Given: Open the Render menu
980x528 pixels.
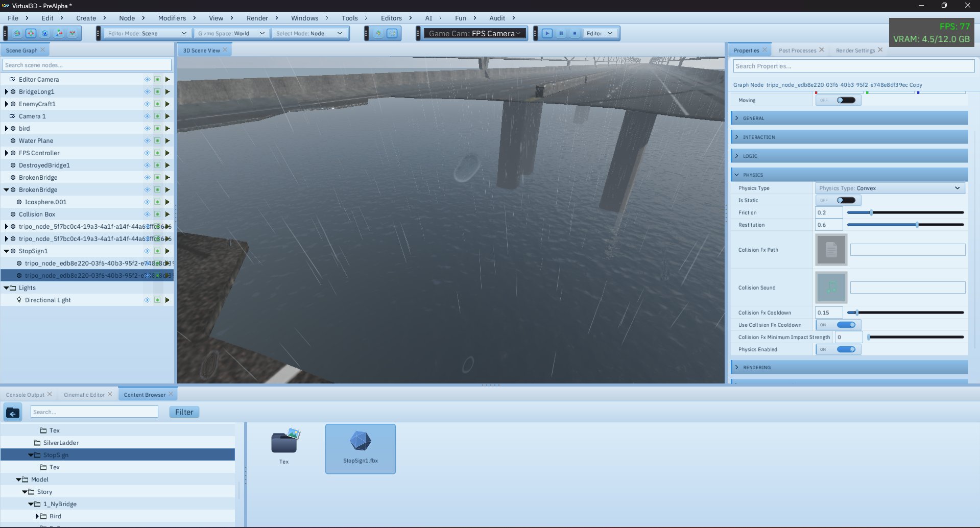Looking at the screenshot, I should (x=257, y=18).
